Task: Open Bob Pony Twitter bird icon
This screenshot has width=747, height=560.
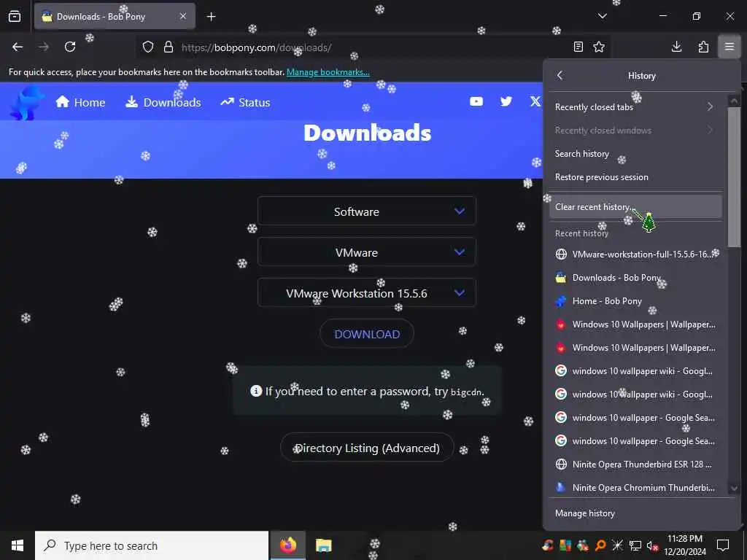Action: [506, 101]
